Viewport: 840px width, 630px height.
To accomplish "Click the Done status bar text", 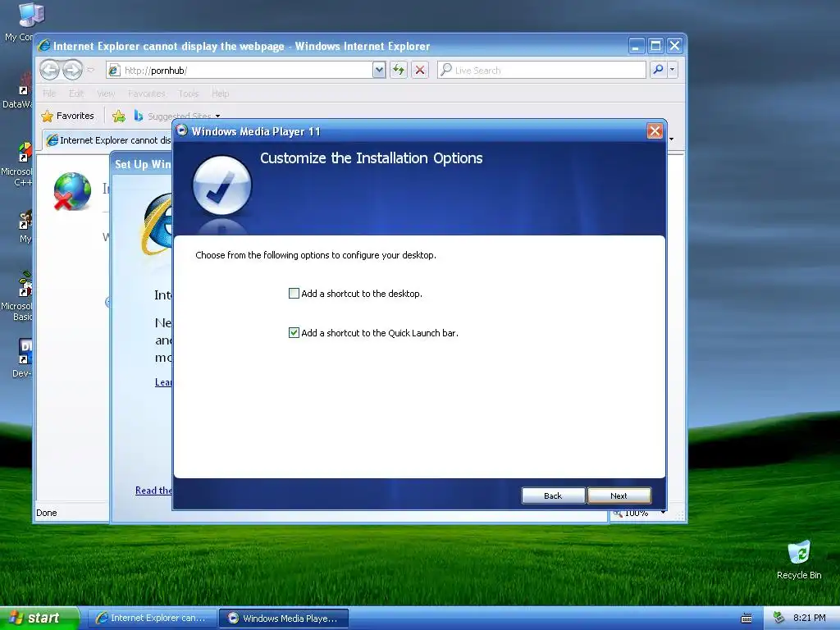I will (47, 513).
